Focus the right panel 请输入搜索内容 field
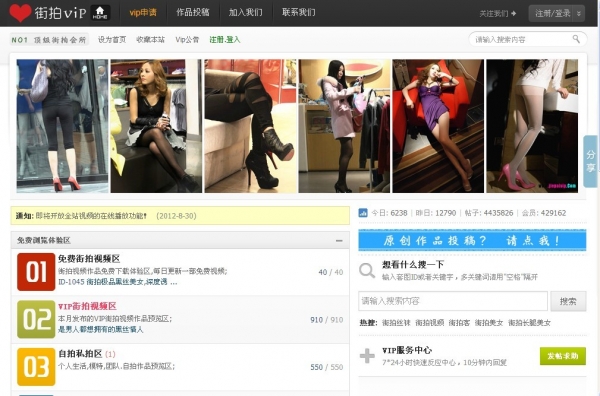 point(453,301)
